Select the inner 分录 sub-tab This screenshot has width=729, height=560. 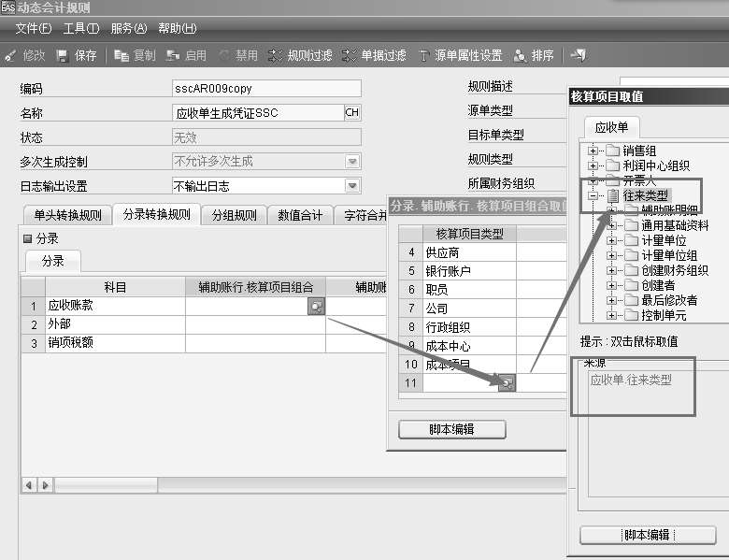(x=53, y=262)
